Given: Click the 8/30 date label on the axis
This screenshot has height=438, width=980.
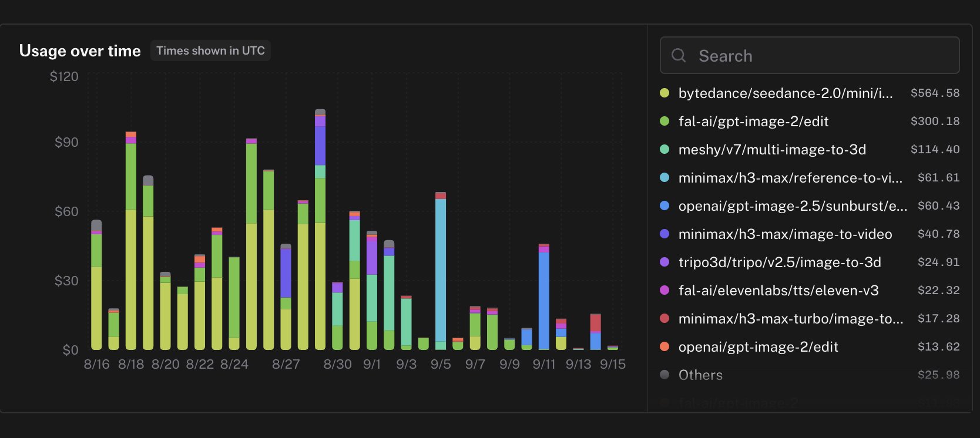Looking at the screenshot, I should 338,364.
